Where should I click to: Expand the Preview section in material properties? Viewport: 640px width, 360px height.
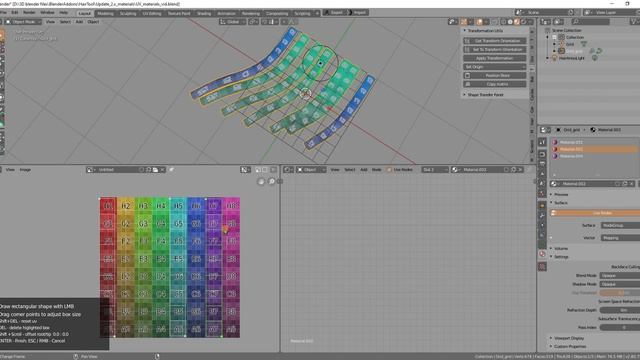point(561,195)
